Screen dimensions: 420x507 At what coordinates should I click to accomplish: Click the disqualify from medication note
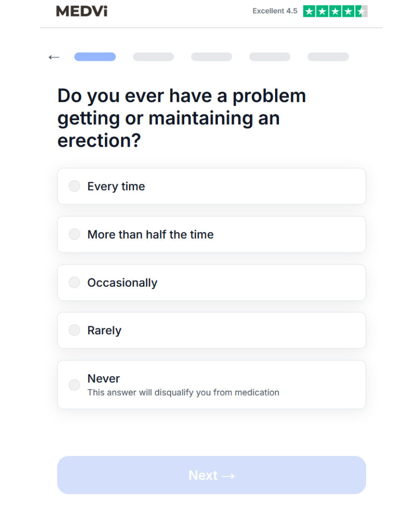point(183,393)
